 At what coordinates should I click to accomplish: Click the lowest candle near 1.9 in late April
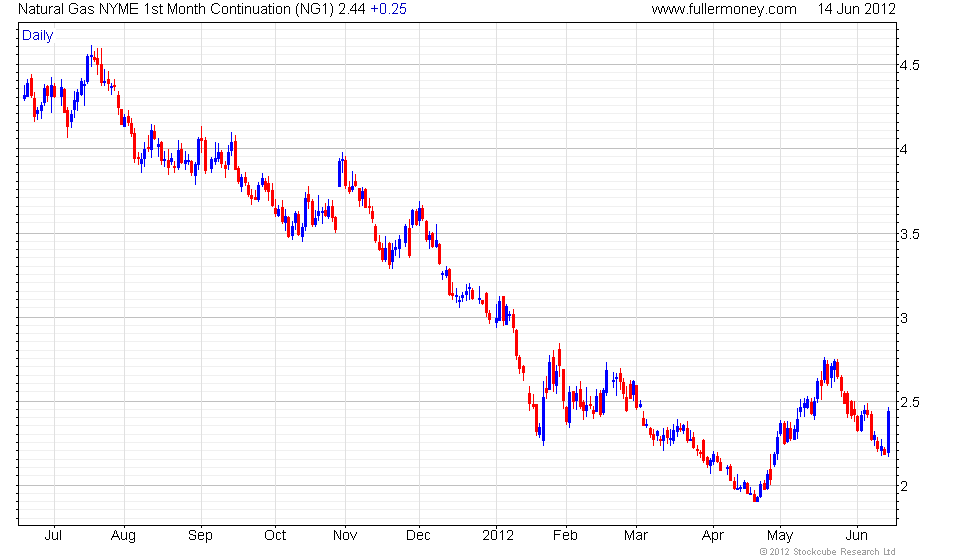(x=756, y=498)
